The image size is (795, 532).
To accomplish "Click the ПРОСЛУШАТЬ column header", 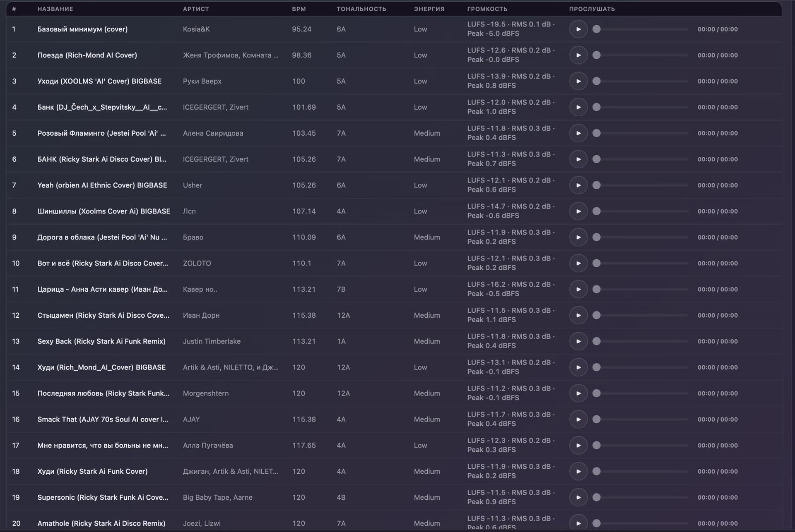I will [x=592, y=9].
